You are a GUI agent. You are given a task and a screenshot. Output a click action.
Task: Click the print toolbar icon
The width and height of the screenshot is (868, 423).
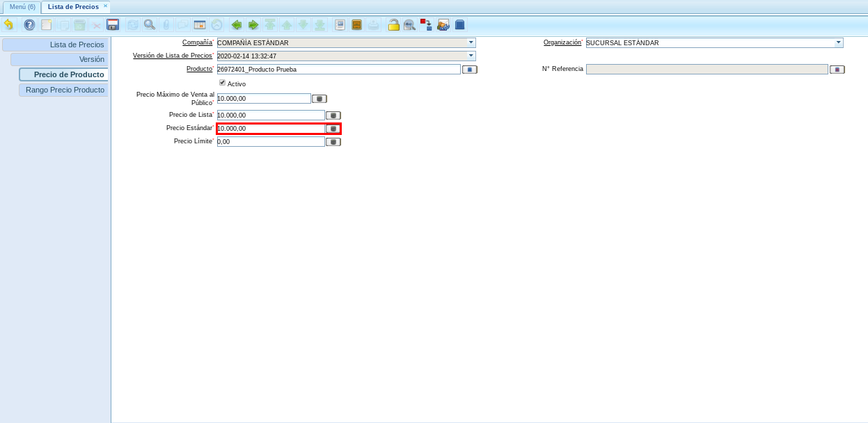coord(374,25)
